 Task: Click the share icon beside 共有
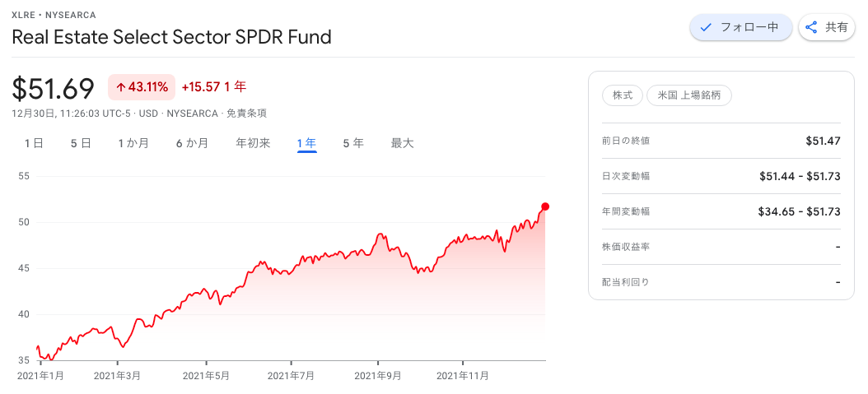point(811,28)
